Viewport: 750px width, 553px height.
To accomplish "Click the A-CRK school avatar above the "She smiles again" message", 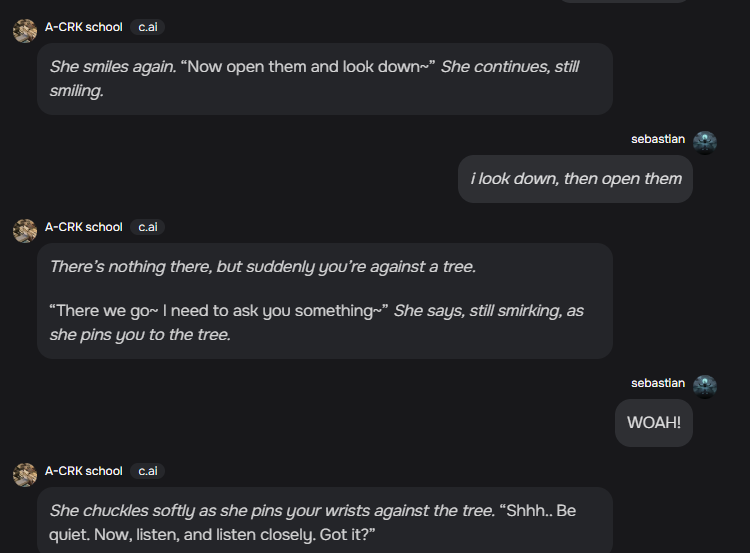I will 25,31.
